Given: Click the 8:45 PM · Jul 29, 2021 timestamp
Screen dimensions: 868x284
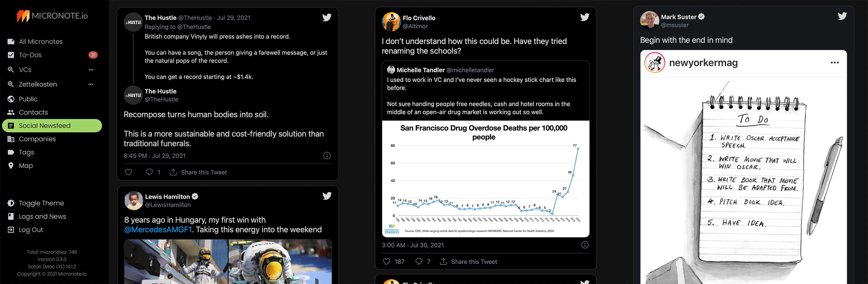Looking at the screenshot, I should 155,156.
